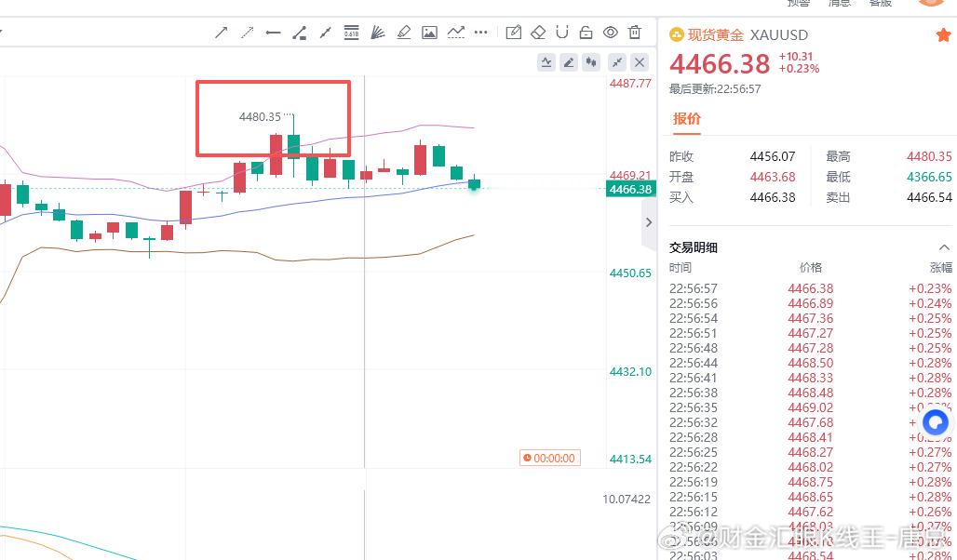Click the 开盘 value 4463.68
957x560 pixels.
click(x=773, y=177)
